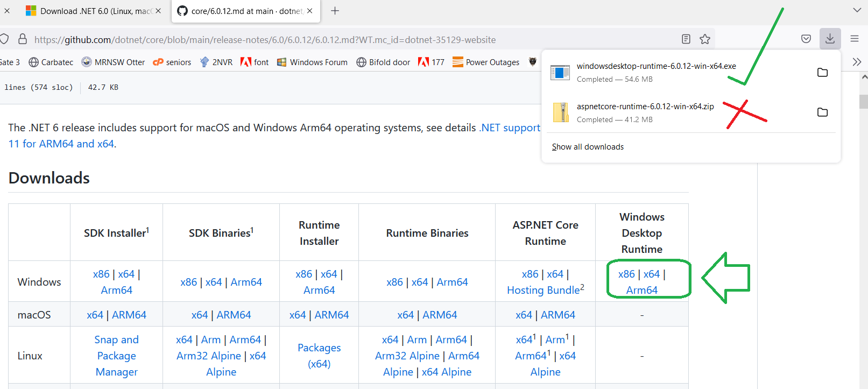Close the Download .NET 6.0 tab
This screenshot has width=868, height=389.
[158, 11]
